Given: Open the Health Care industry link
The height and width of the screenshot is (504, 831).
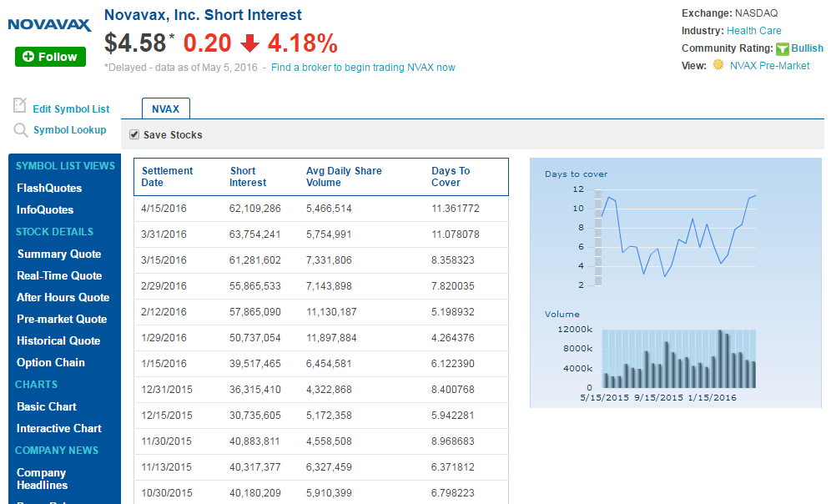Looking at the screenshot, I should tap(753, 31).
